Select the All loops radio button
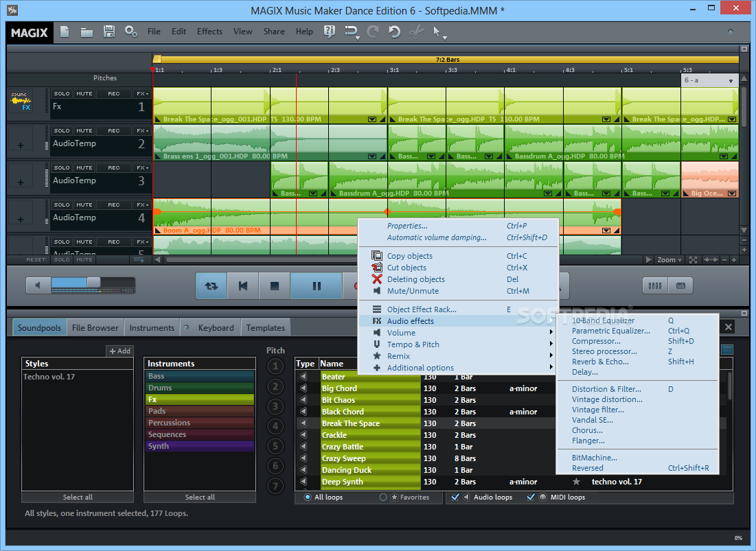The height and width of the screenshot is (551, 756). point(308,497)
